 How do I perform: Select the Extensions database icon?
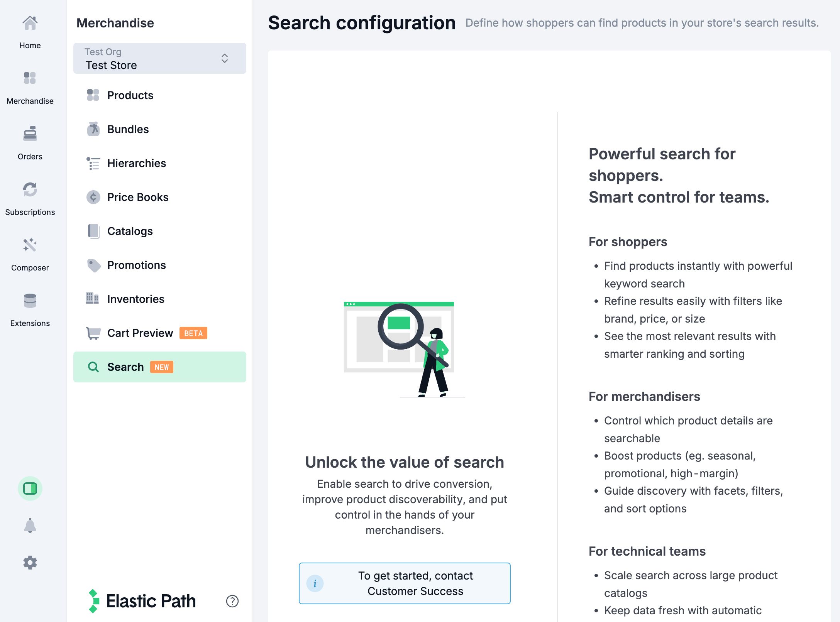[30, 301]
